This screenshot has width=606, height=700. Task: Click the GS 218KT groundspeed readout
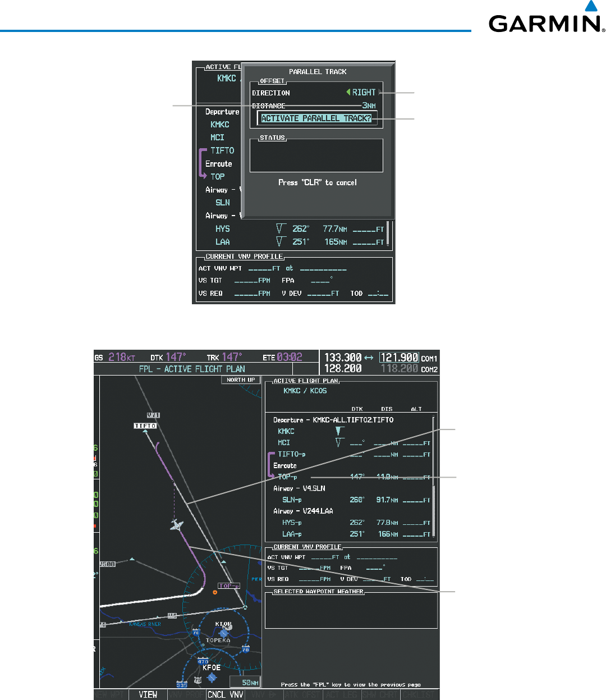click(x=115, y=357)
